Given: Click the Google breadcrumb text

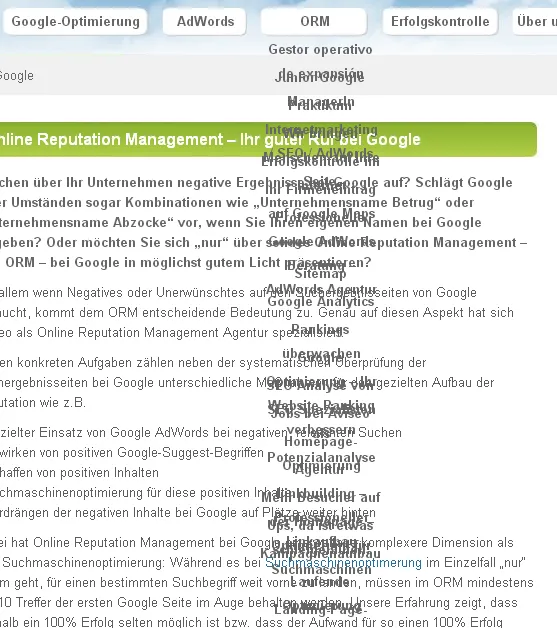Looking at the screenshot, I should [x=16, y=75].
